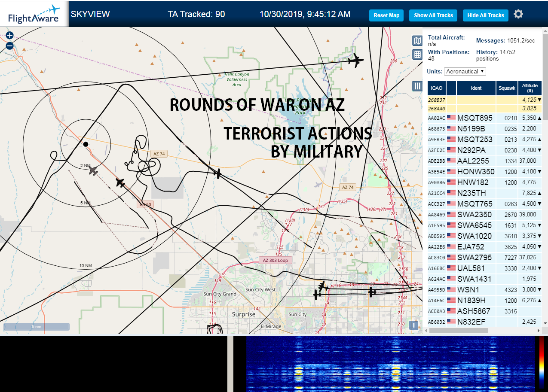
Task: Sort by Squawk column header
Action: pyautogui.click(x=507, y=88)
